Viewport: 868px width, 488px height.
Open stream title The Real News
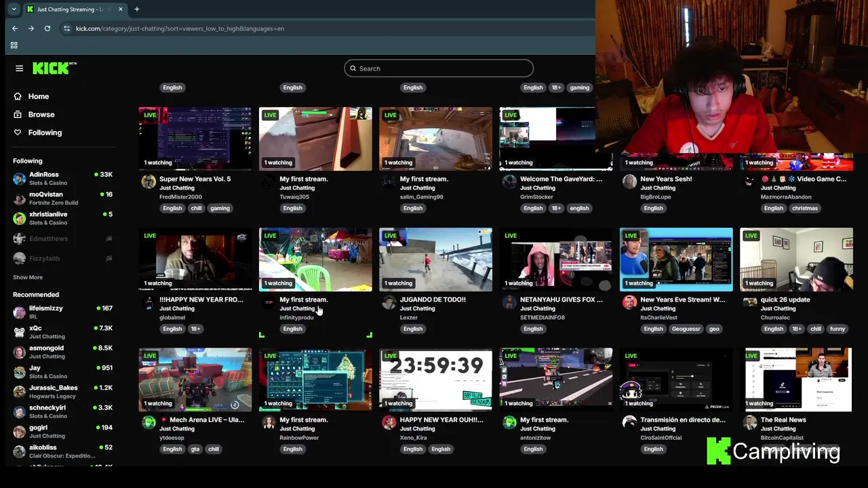pos(783,420)
